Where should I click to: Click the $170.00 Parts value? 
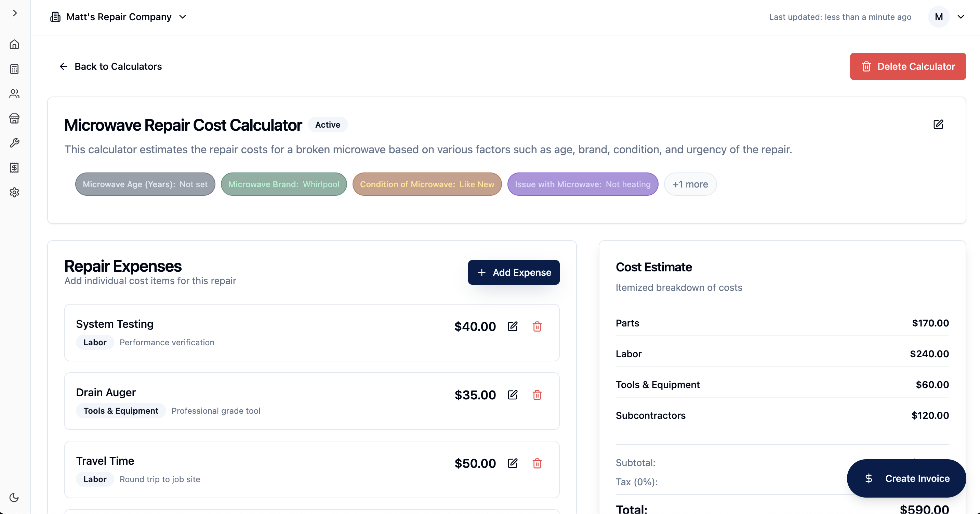[x=930, y=323]
